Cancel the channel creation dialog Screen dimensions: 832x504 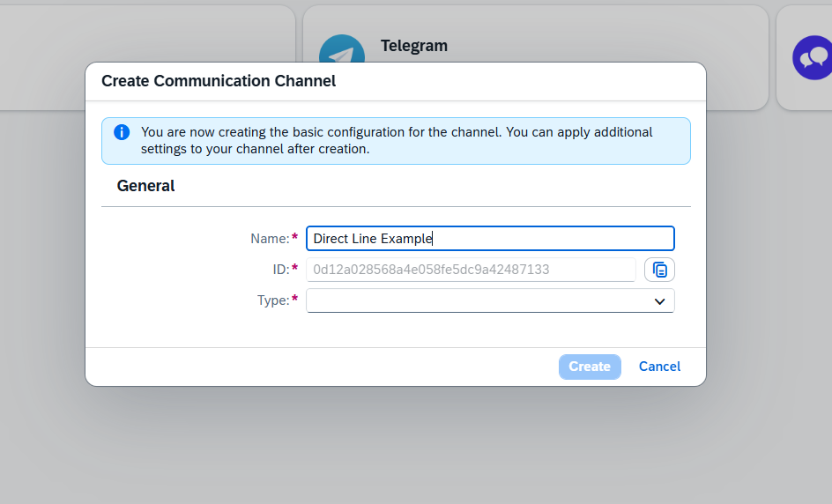click(x=659, y=367)
